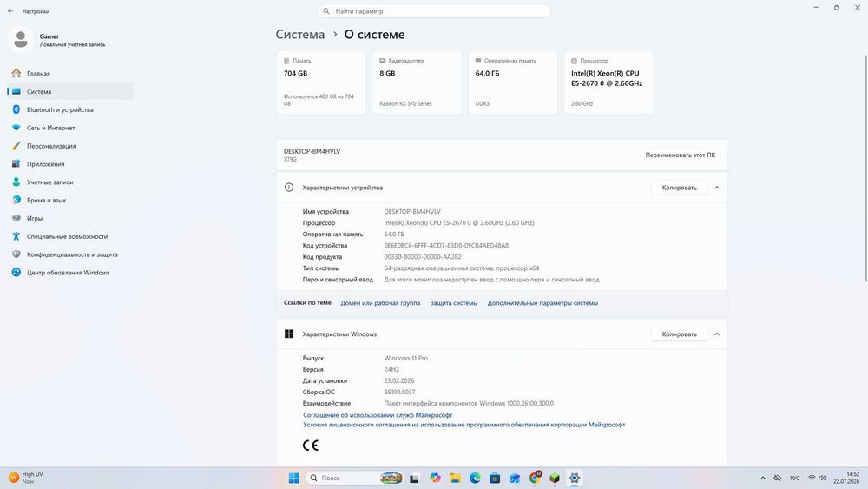Click the Найти параметр search field

[434, 11]
